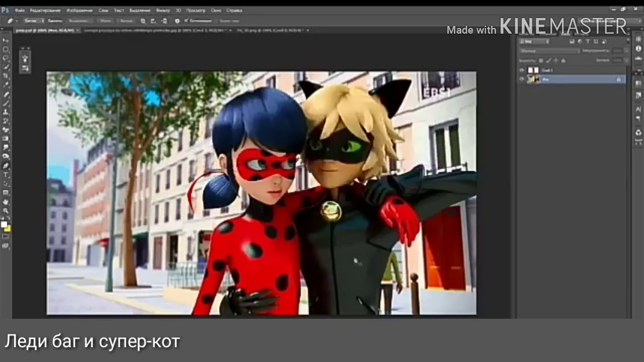Click lock image pixels brush icon
This screenshot has height=362, width=644.
pos(548,60)
